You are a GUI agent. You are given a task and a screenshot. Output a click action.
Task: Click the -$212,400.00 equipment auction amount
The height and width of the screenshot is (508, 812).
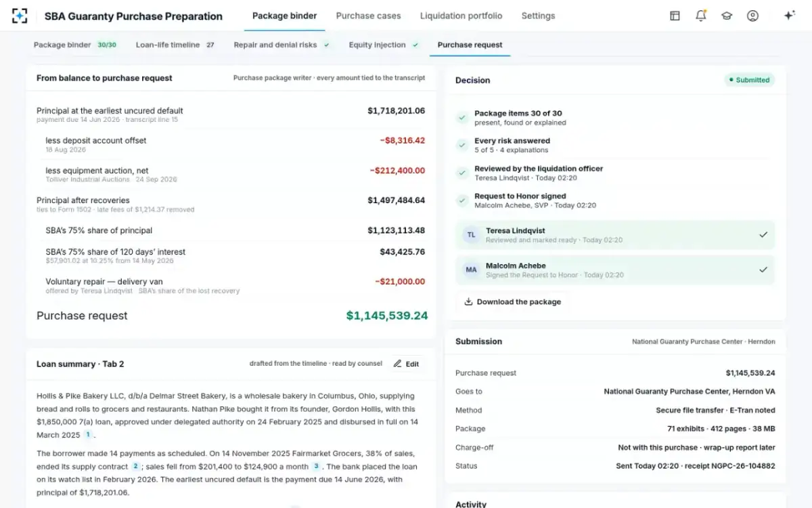(x=397, y=171)
